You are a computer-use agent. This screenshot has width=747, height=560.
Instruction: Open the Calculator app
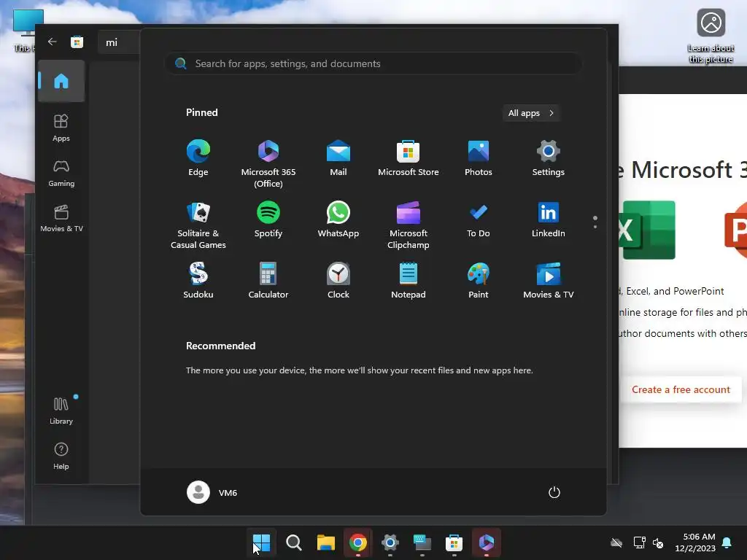pos(268,281)
